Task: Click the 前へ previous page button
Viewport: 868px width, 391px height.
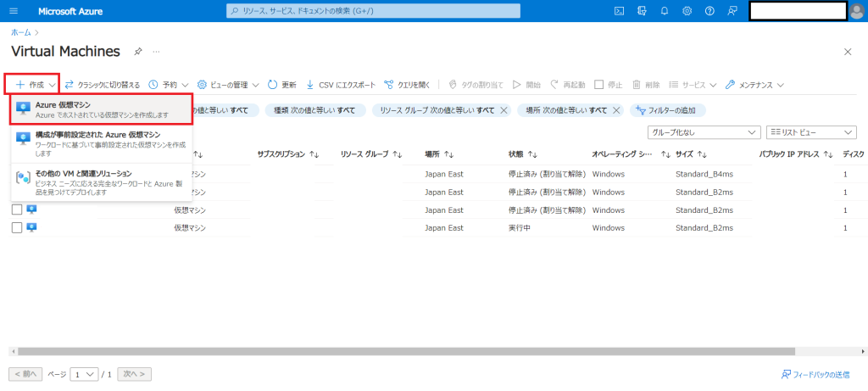Action: [x=25, y=374]
